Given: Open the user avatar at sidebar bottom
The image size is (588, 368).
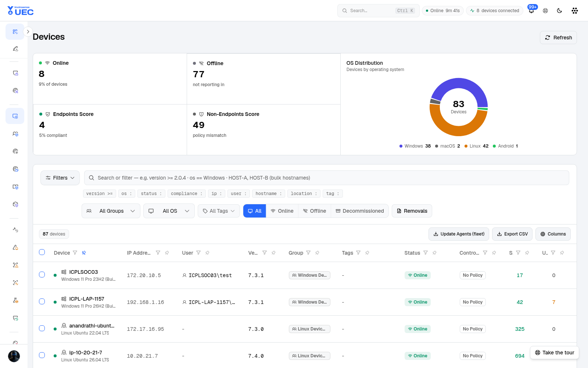Looking at the screenshot, I should click(x=14, y=356).
